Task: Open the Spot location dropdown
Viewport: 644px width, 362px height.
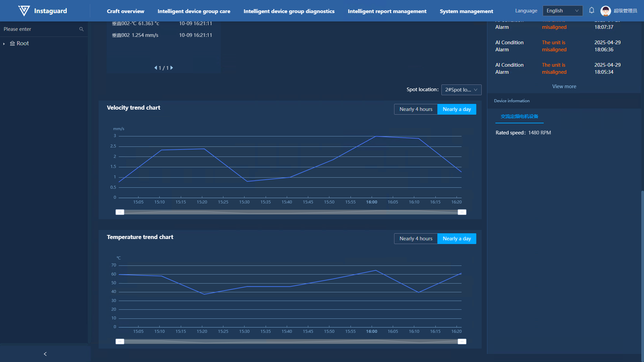Action: (x=461, y=90)
